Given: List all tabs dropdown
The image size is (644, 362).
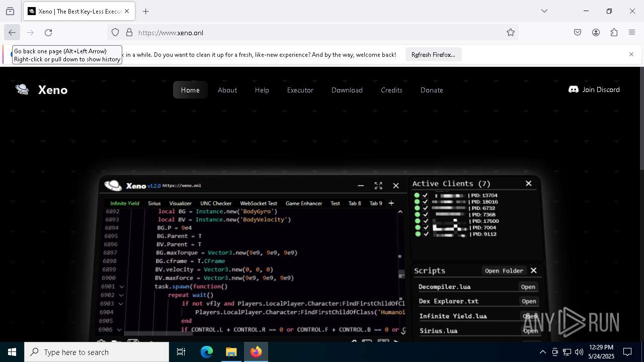Looking at the screenshot, I should 544,11.
